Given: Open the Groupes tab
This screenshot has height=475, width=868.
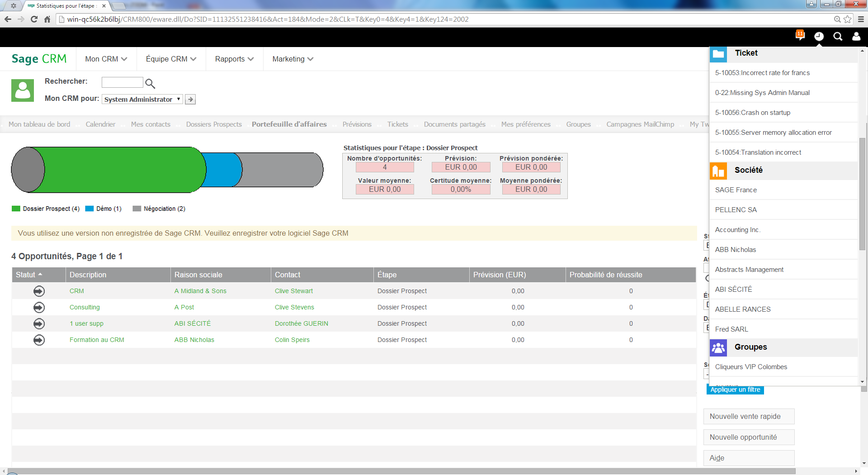Looking at the screenshot, I should tap(578, 124).
